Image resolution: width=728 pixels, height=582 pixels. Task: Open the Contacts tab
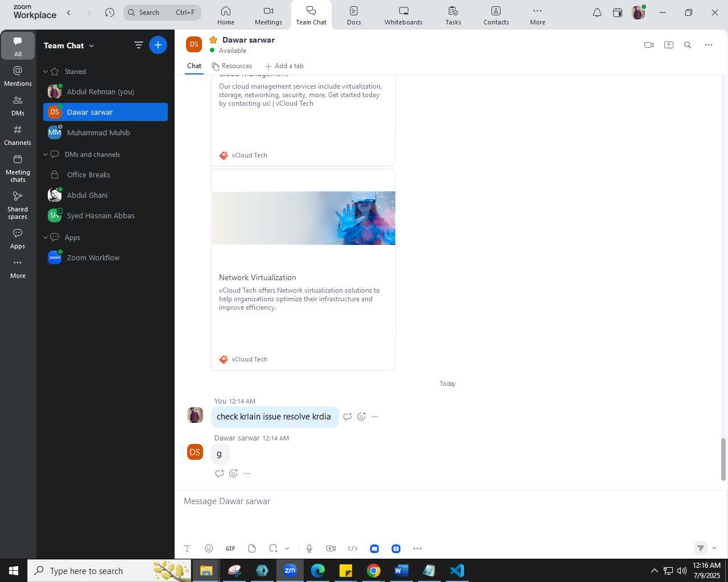pos(496,15)
